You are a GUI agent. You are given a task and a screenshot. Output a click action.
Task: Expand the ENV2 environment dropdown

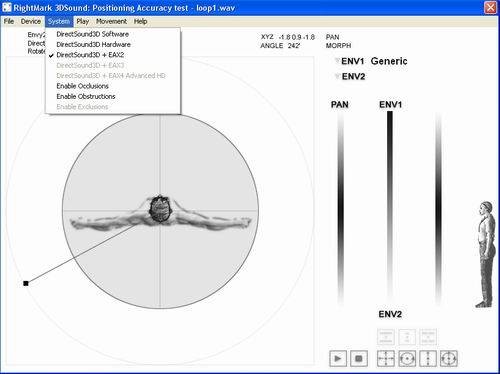[337, 76]
